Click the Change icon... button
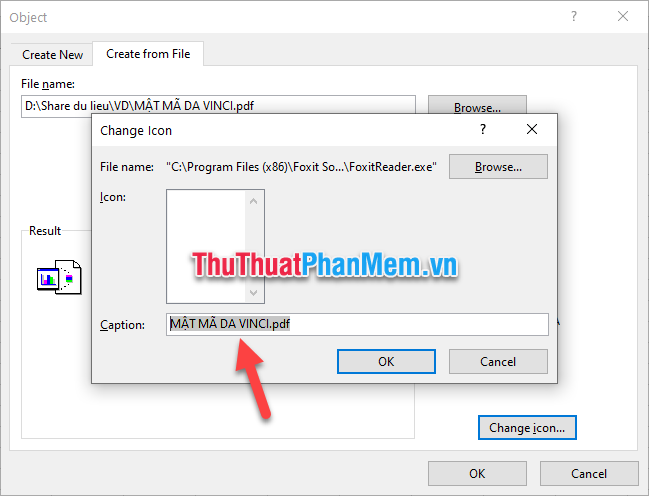Image resolution: width=649 pixels, height=496 pixels. coord(527,428)
